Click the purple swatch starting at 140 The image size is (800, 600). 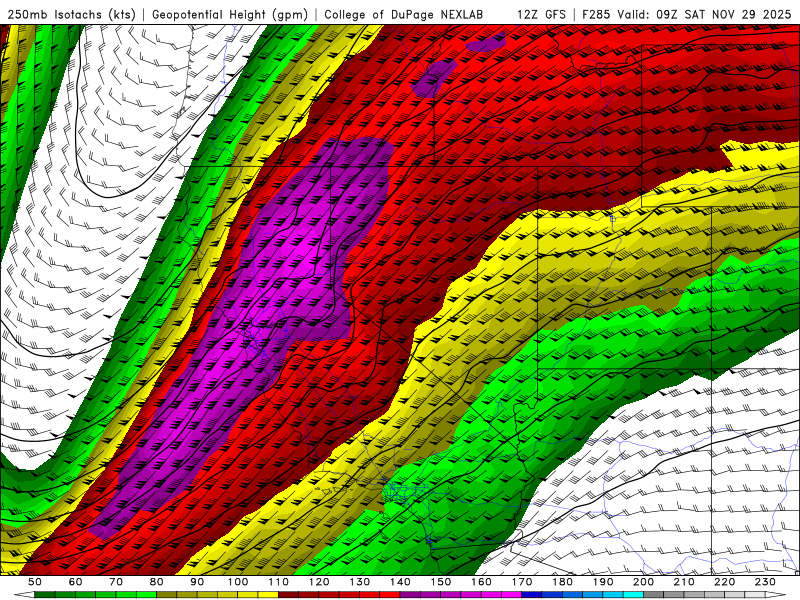410,595
